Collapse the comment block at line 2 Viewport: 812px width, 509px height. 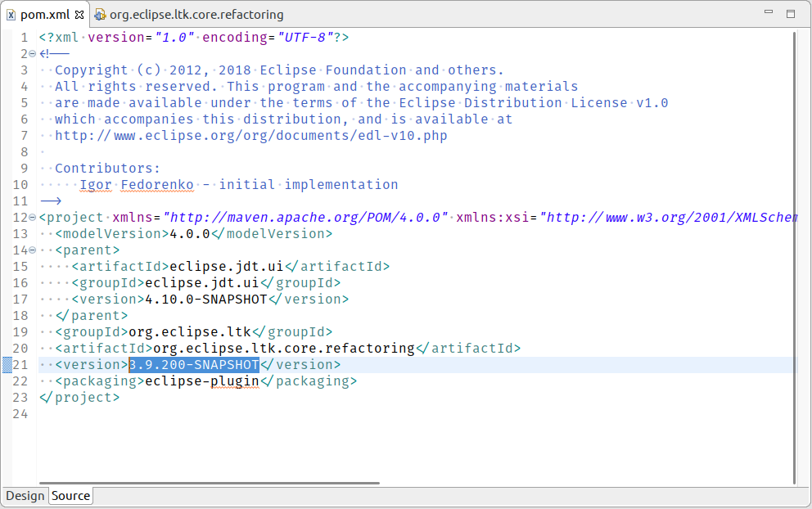click(x=32, y=53)
